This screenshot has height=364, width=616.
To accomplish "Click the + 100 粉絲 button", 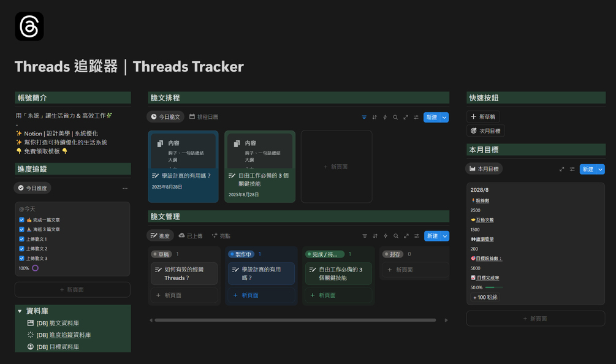I will (485, 297).
